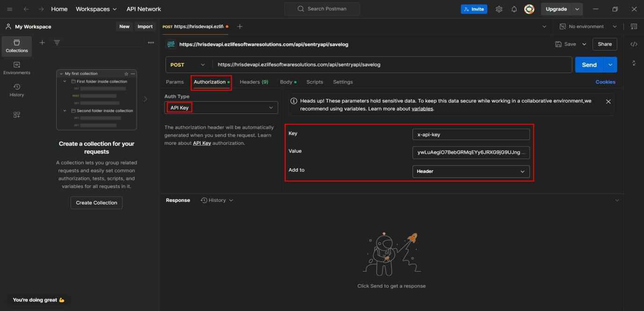The width and height of the screenshot is (644, 311).
Task: Click the You're doing great badge
Action: pos(39,300)
